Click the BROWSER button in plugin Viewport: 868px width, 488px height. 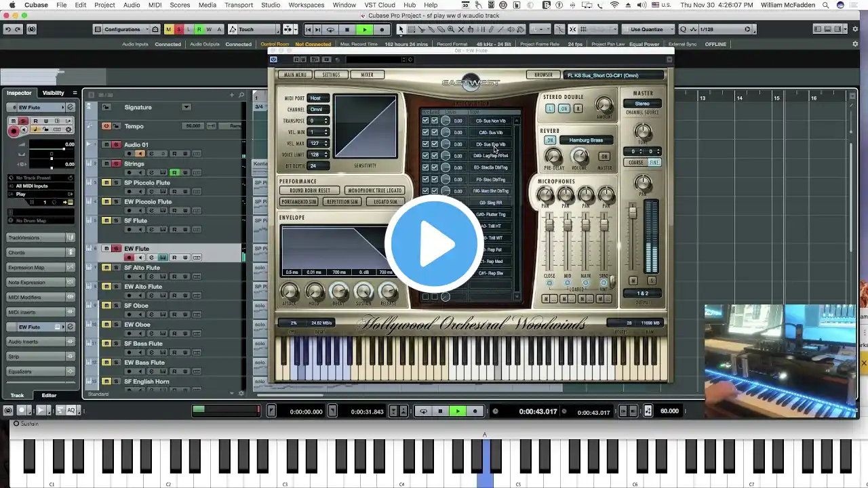pos(543,75)
